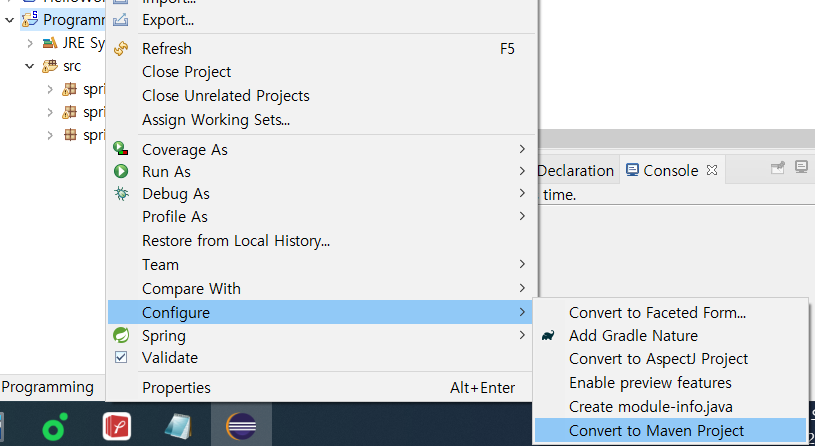Choose Add Gradle Nature option
815x446 pixels.
[671, 335]
